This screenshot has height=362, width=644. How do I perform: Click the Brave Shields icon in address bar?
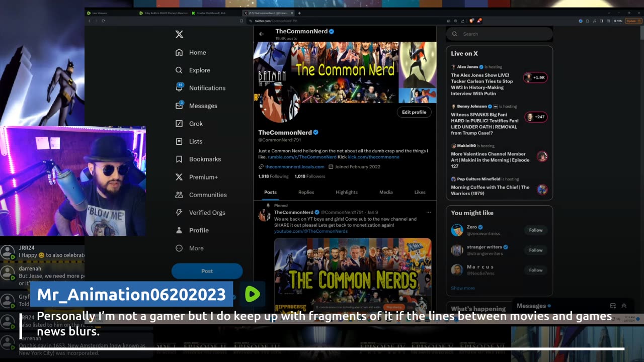[471, 21]
